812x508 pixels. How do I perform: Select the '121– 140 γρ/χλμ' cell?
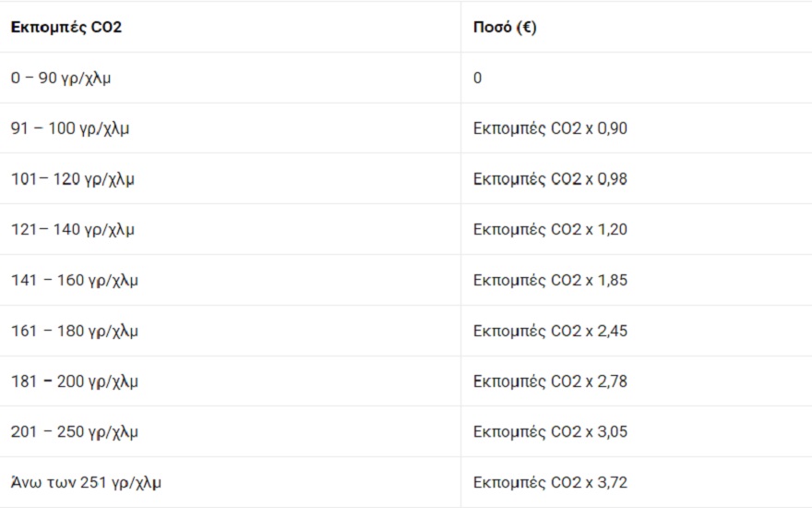pos(73,230)
